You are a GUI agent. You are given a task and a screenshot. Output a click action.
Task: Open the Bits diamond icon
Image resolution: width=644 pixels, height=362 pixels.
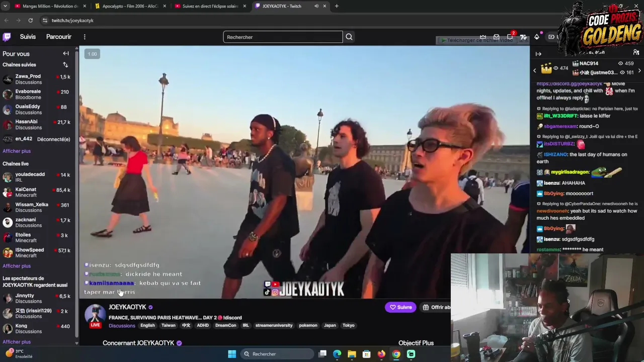(537, 37)
